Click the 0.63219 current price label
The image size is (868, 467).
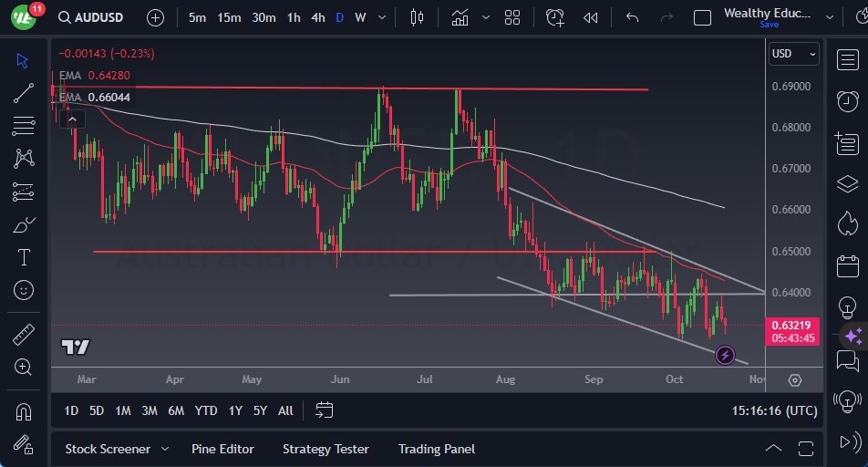pyautogui.click(x=792, y=325)
